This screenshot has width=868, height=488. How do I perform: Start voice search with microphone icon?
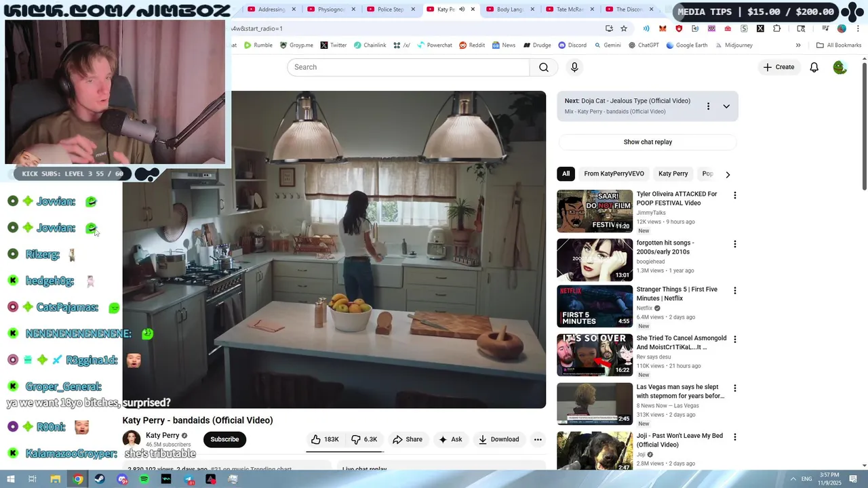coord(574,67)
